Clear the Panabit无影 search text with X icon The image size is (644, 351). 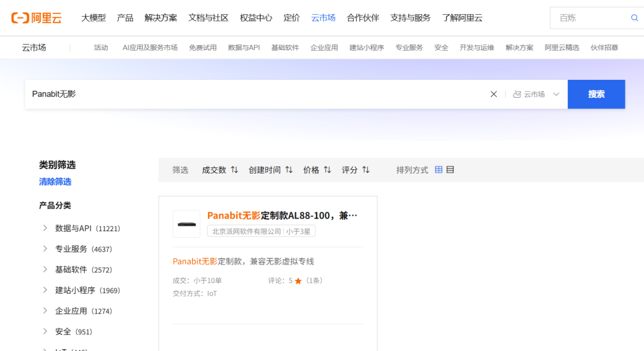point(494,94)
